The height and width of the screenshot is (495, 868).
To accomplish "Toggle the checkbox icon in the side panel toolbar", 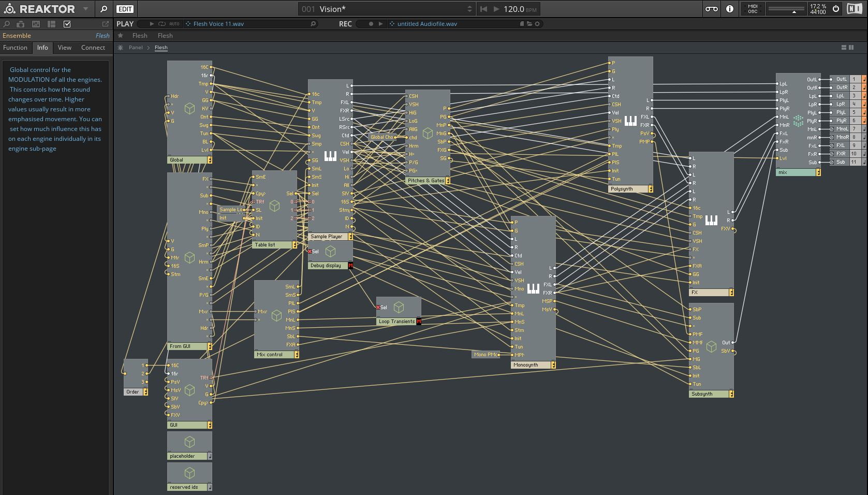I will (x=67, y=24).
